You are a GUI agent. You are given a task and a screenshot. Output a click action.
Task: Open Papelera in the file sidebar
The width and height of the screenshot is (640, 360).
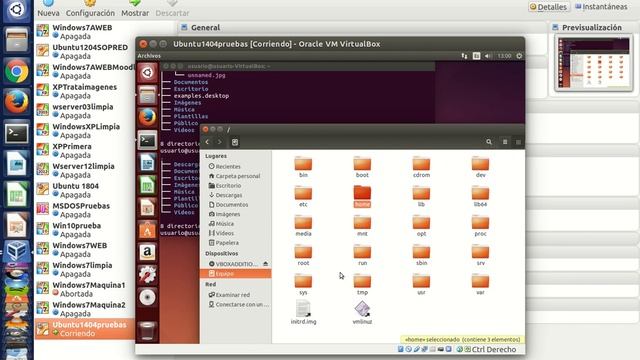(x=224, y=242)
